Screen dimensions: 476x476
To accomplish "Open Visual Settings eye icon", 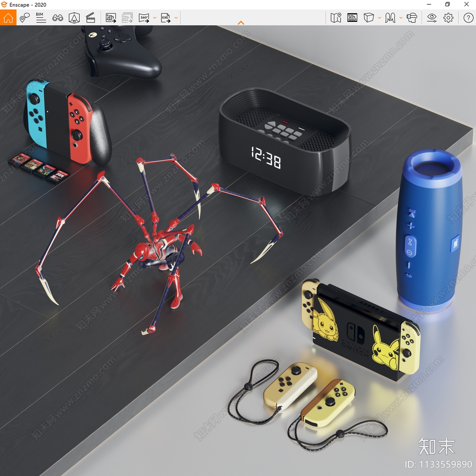I will coord(432,18).
